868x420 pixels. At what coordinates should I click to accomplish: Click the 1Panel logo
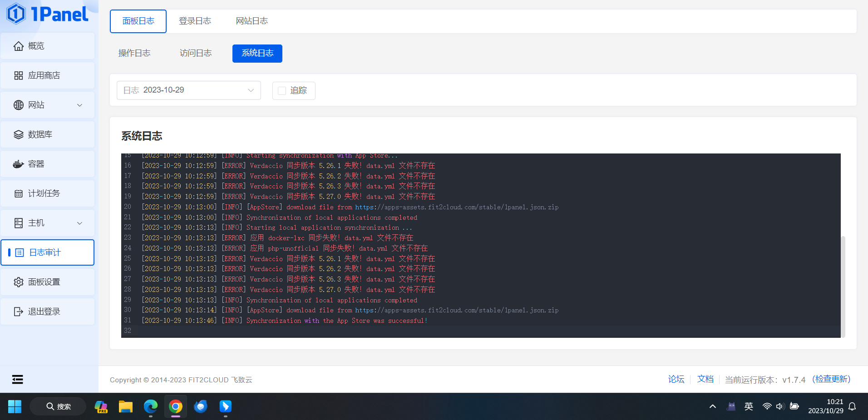coord(48,14)
